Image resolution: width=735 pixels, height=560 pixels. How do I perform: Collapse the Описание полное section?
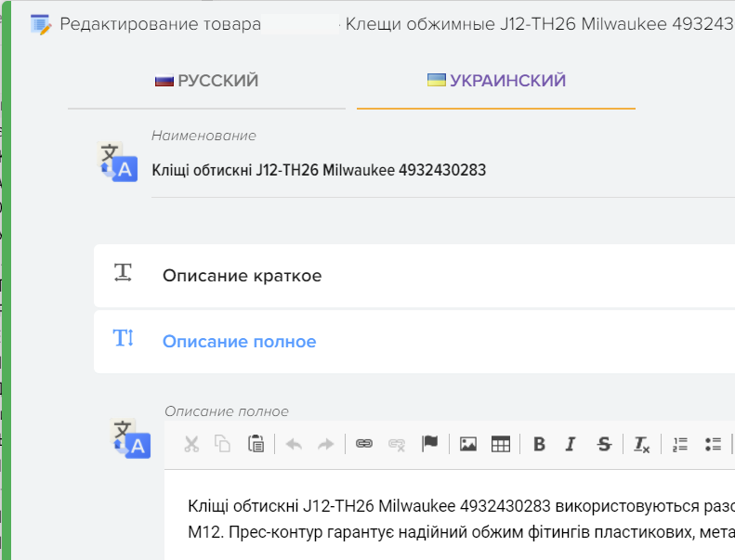(x=239, y=342)
